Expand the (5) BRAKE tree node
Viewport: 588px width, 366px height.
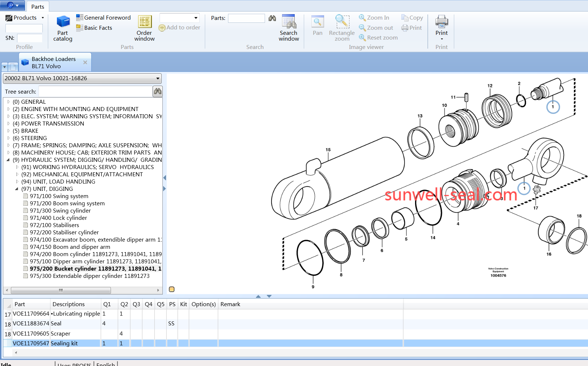click(x=9, y=131)
